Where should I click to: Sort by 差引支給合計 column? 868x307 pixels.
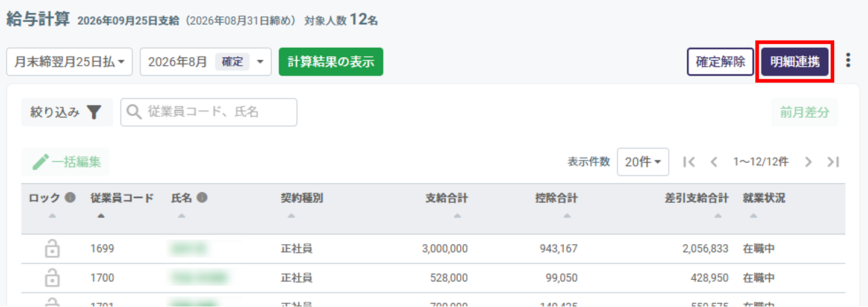(x=717, y=216)
